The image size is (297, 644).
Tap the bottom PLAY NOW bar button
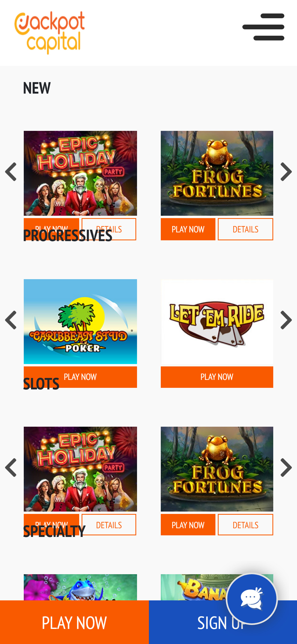[74, 622]
